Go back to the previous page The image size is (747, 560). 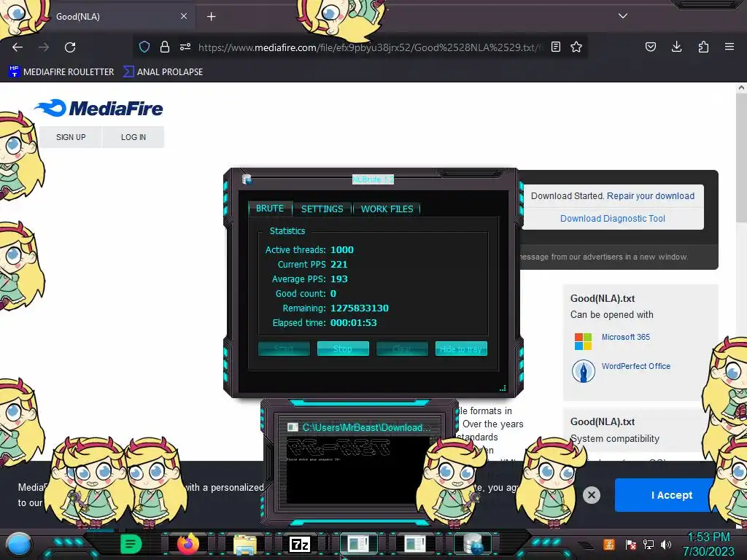pyautogui.click(x=18, y=47)
